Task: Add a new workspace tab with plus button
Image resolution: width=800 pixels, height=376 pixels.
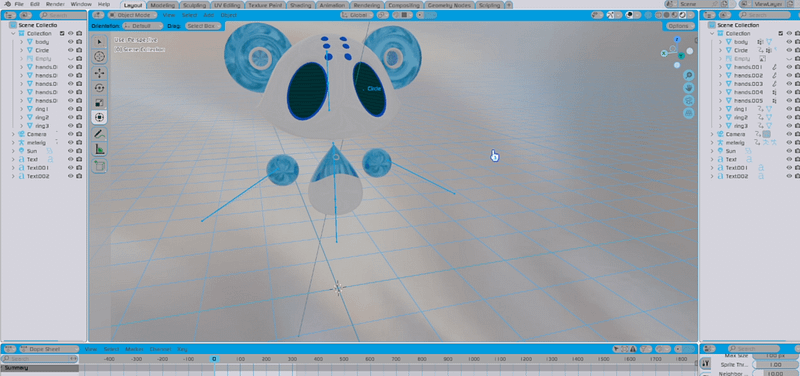Action: pyautogui.click(x=508, y=5)
